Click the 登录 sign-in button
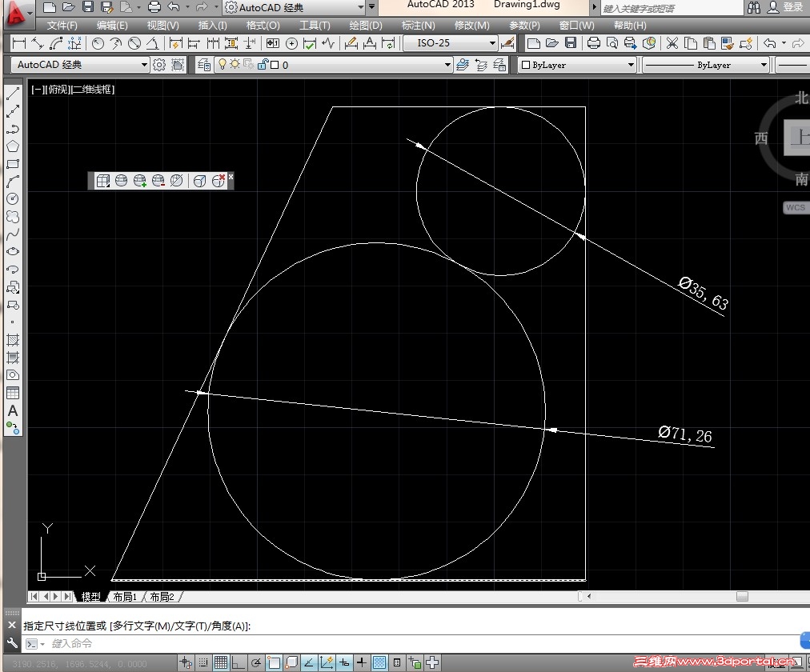 click(x=793, y=7)
